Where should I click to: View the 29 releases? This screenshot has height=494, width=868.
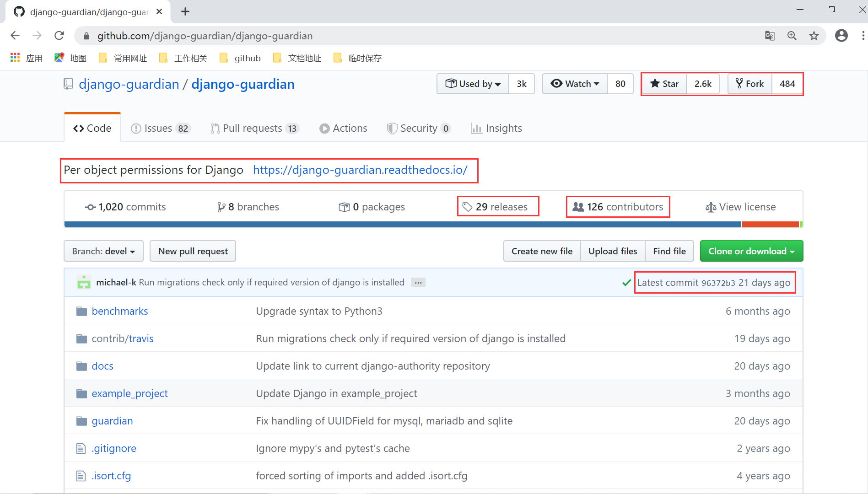[495, 207]
